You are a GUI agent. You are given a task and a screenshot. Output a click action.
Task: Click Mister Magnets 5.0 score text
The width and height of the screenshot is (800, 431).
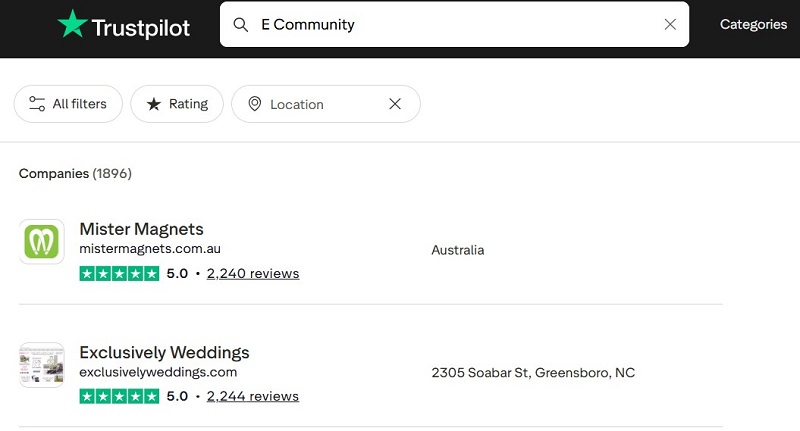178,274
